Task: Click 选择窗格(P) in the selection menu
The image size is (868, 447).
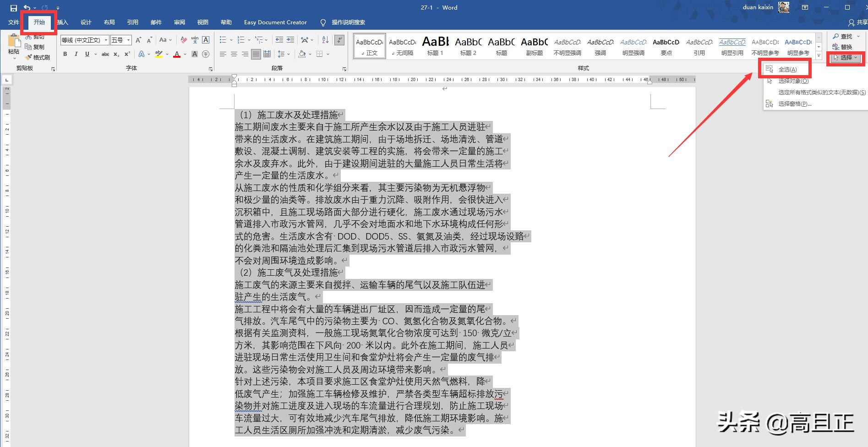Action: [x=795, y=104]
